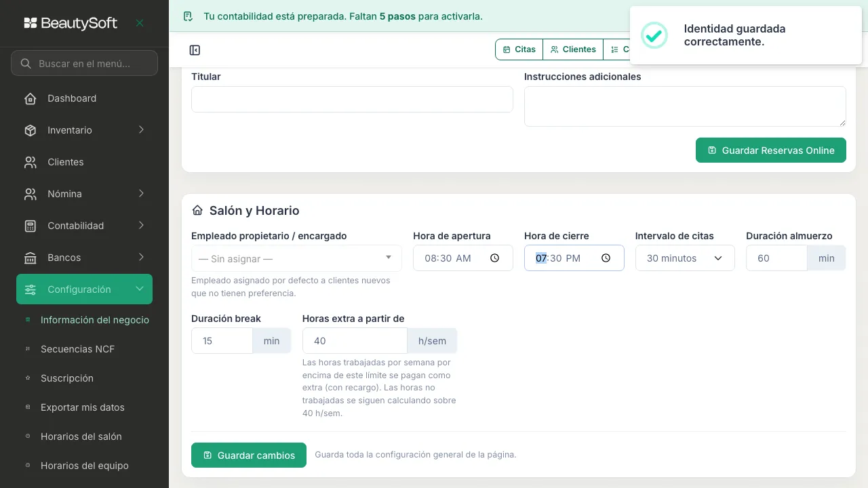
Task: Click the Clientes people icon in sidebar
Action: point(31,162)
